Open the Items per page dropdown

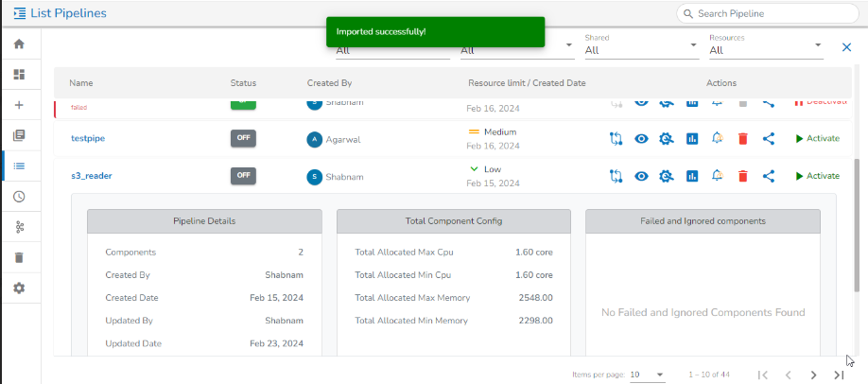coord(647,375)
